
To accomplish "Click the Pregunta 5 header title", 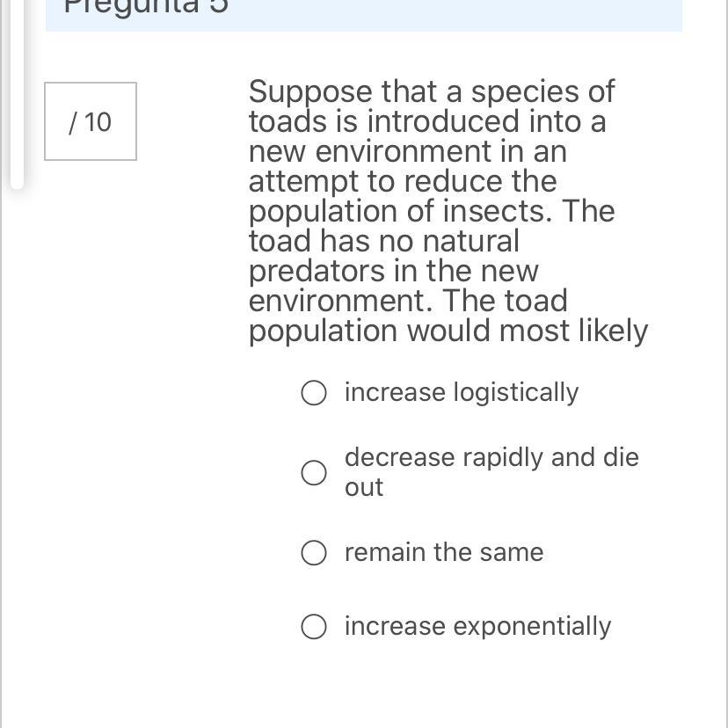I will pos(146,6).
